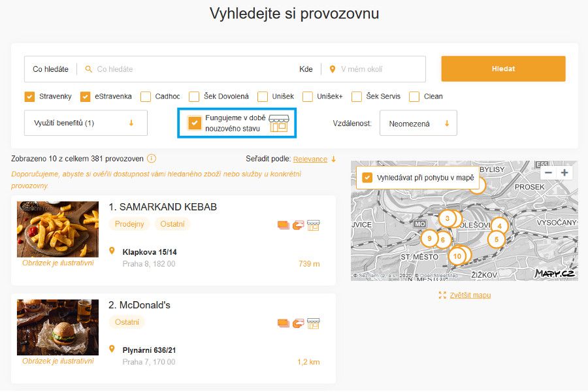Viewport: 588px width, 392px height.
Task: Click the info icon next to the results count
Action: [150, 158]
